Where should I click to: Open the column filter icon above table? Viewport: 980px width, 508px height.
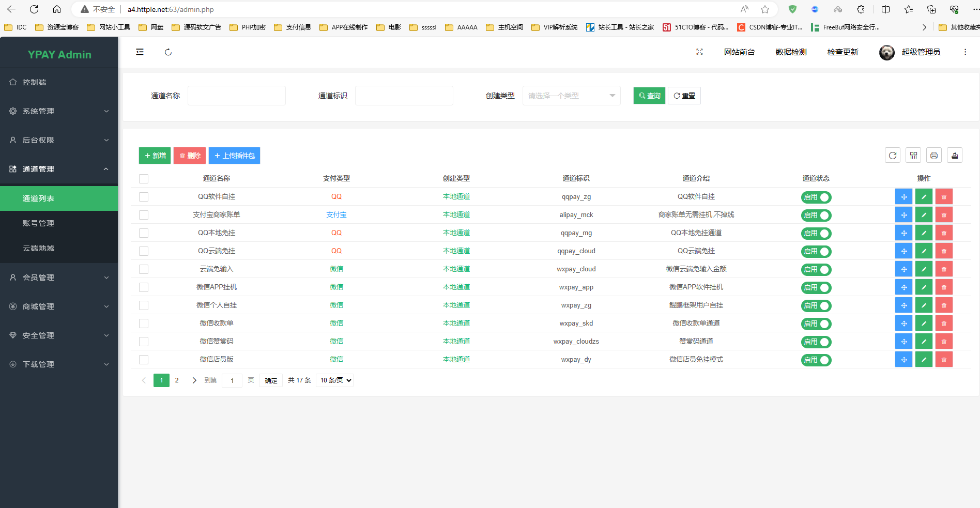(x=913, y=155)
